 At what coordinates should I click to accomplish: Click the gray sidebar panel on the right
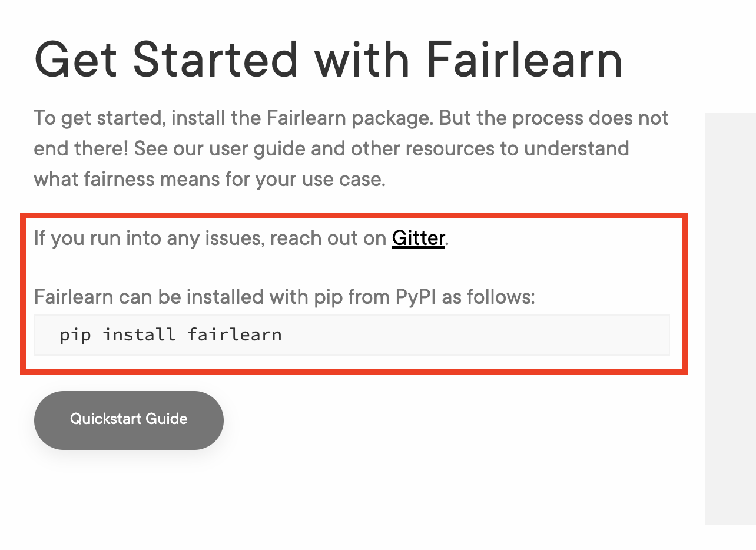tap(730, 318)
